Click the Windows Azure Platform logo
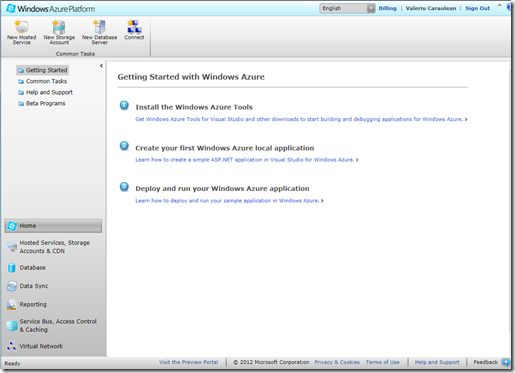515x373 pixels. coord(51,9)
